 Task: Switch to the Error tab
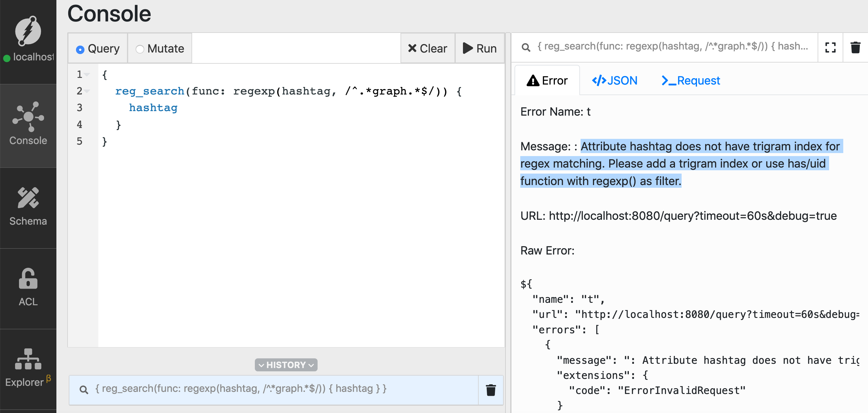(x=547, y=81)
